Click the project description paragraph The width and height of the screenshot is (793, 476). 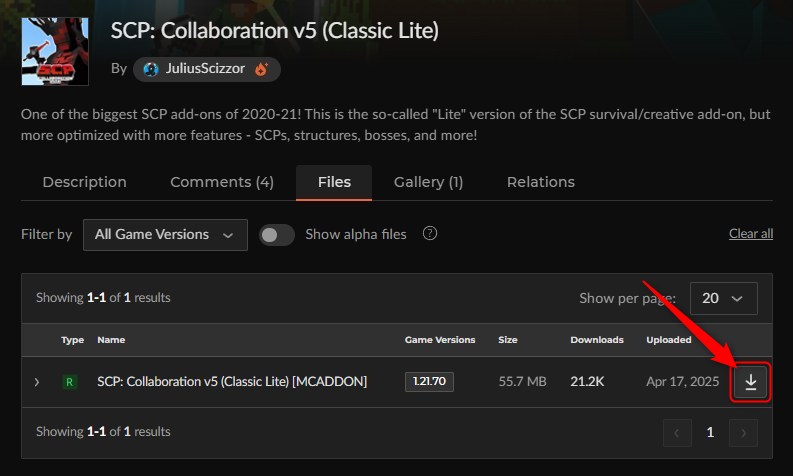(x=396, y=125)
